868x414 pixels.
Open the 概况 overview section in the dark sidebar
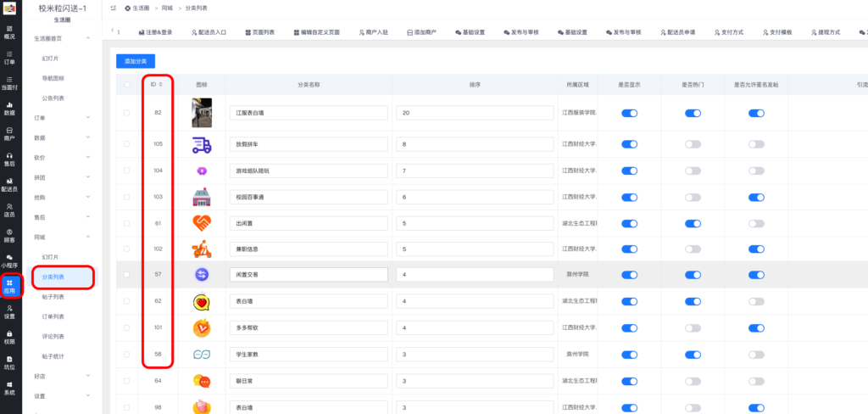pos(9,32)
